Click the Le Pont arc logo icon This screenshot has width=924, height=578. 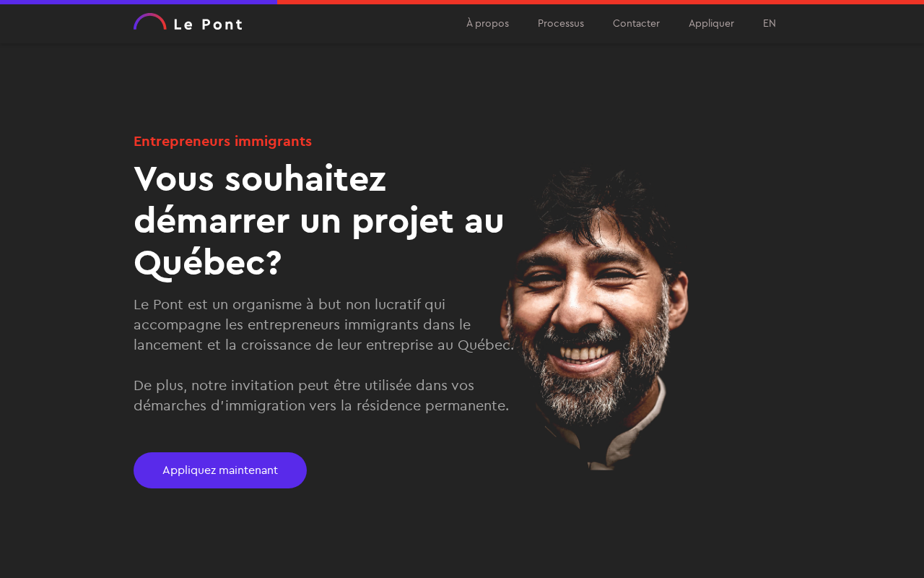point(149,22)
